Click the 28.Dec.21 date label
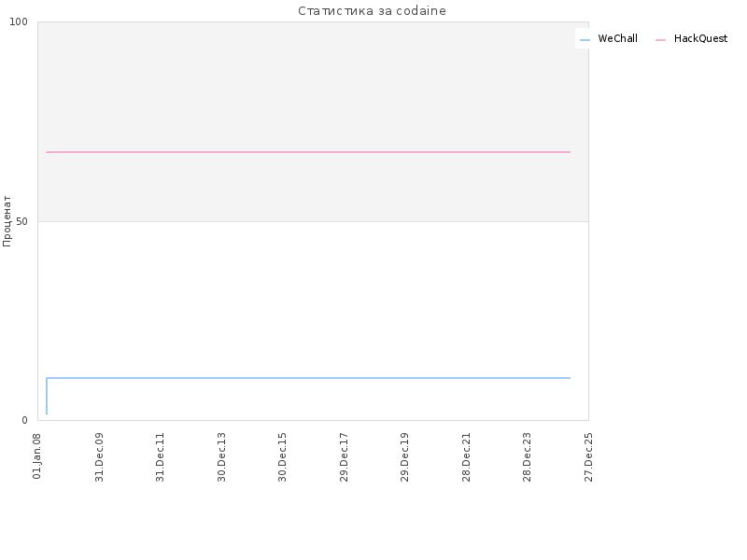 pos(466,457)
